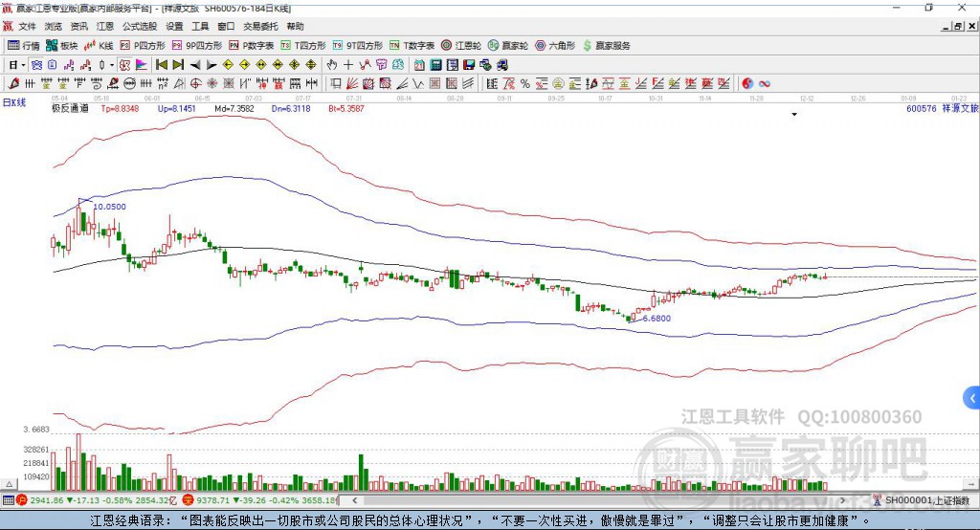This screenshot has height=530, width=980.
Task: Open 赢家服务 service page
Action: point(606,46)
